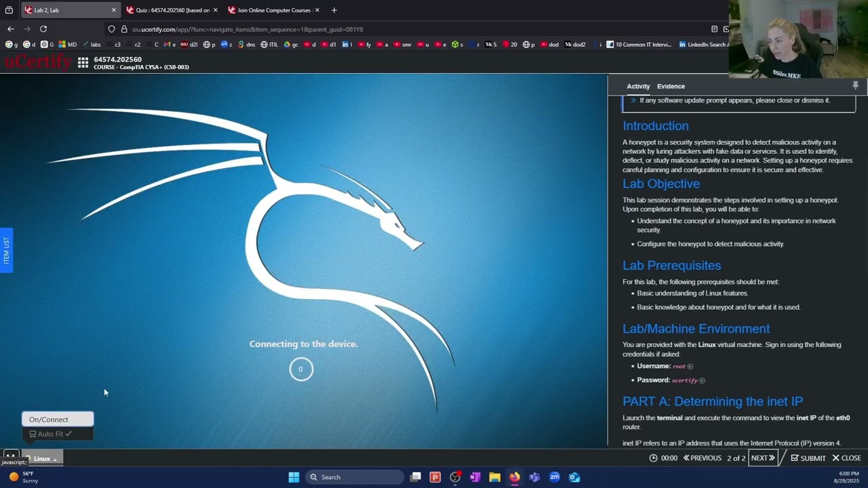Go to the NEXT item
The image size is (868, 488).
[763, 458]
